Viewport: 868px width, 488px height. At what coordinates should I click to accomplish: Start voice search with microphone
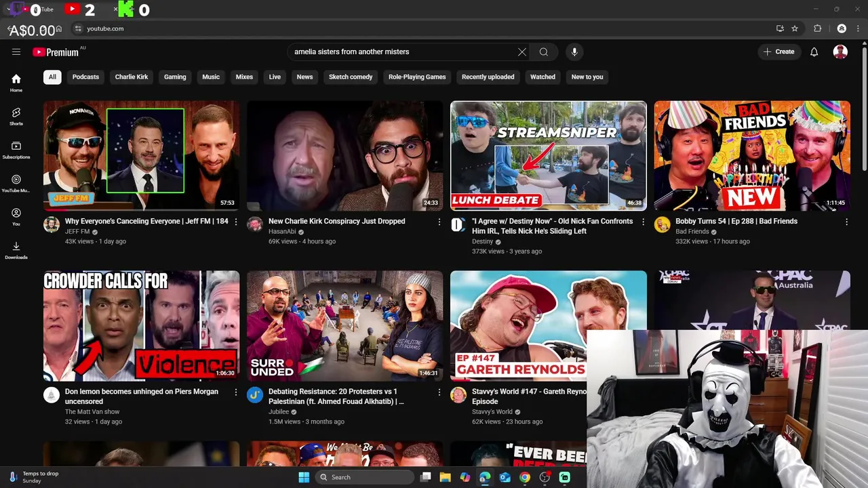574,52
